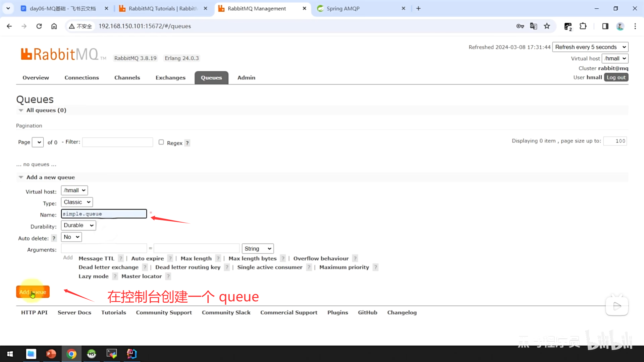Collapse the Add a new queue section
This screenshot has width=644, height=362.
50,177
